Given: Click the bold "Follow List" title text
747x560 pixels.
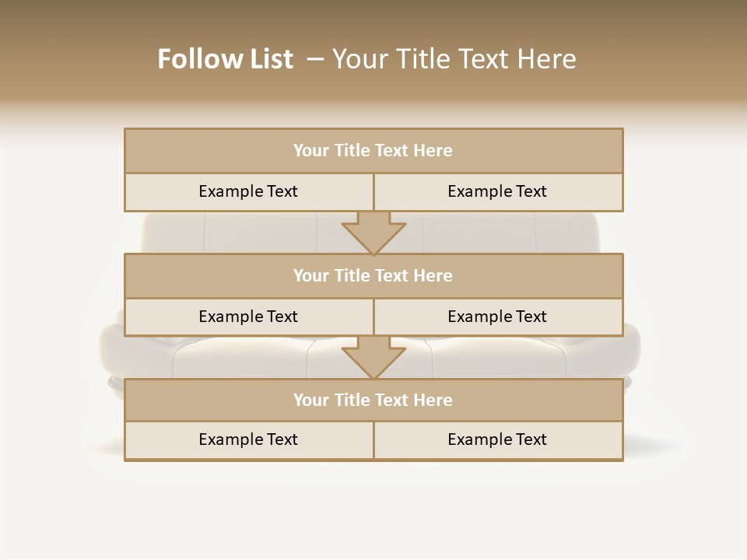Looking at the screenshot, I should point(225,59).
